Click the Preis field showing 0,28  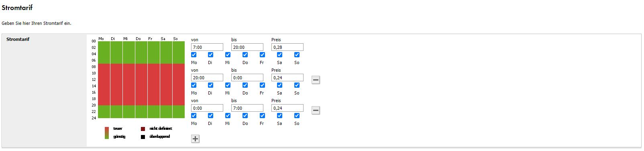point(287,47)
